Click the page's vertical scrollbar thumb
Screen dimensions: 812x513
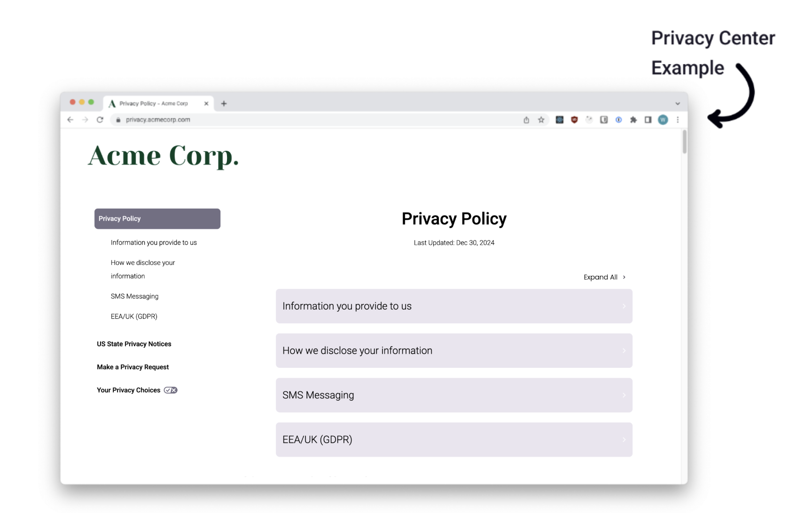tap(685, 142)
